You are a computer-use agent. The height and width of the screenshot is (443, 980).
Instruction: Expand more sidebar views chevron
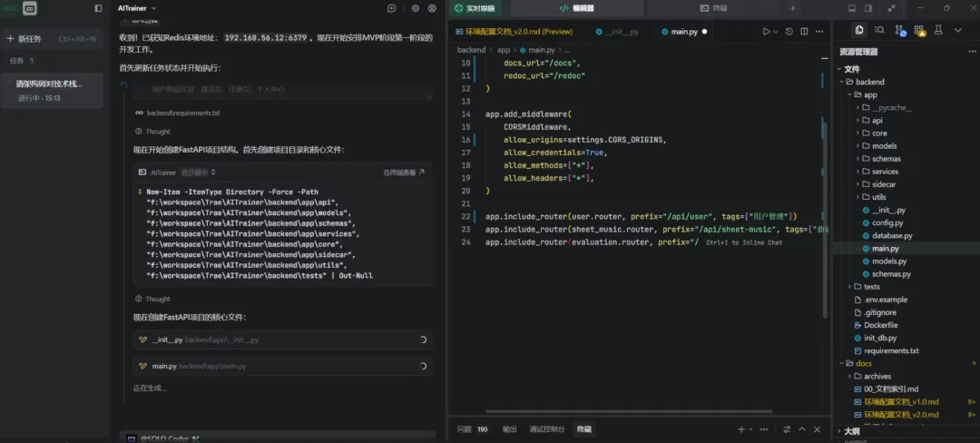(957, 29)
